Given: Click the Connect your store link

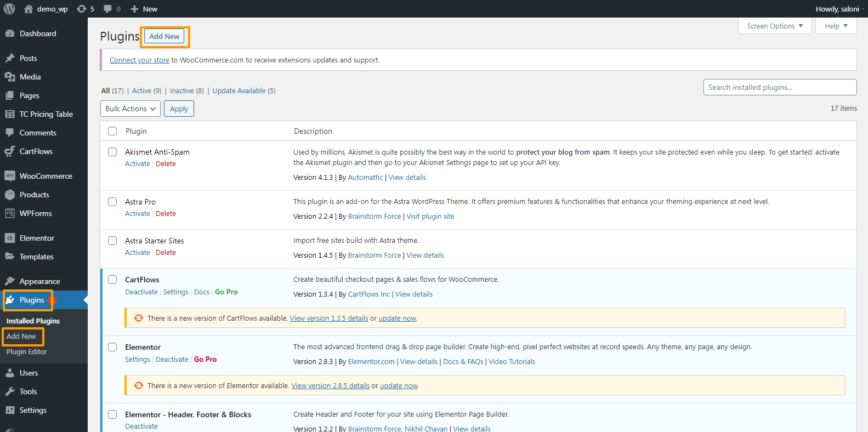Looking at the screenshot, I should tap(139, 60).
